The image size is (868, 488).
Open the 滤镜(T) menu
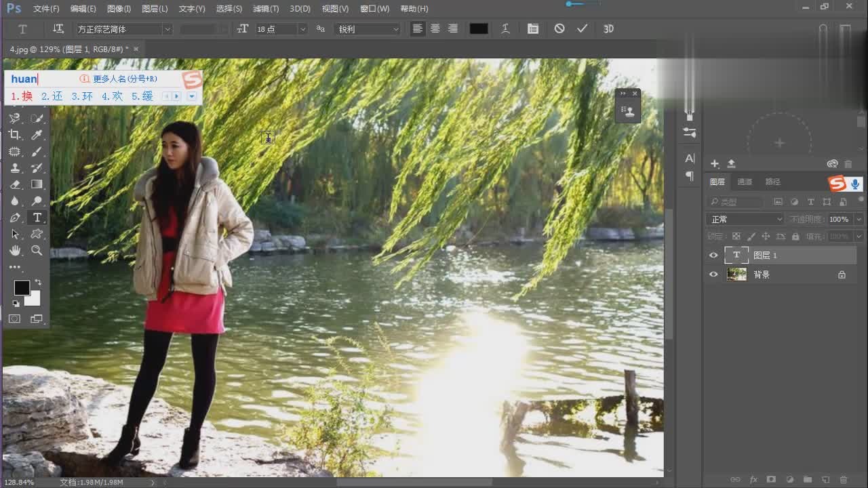click(266, 9)
